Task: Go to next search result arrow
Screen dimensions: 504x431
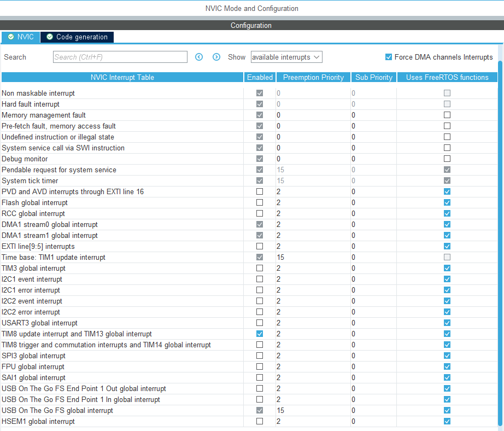Action: tap(216, 57)
